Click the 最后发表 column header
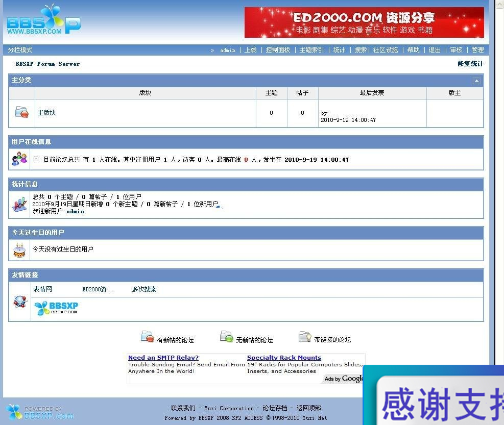Image resolution: width=504 pixels, height=425 pixels. [372, 93]
